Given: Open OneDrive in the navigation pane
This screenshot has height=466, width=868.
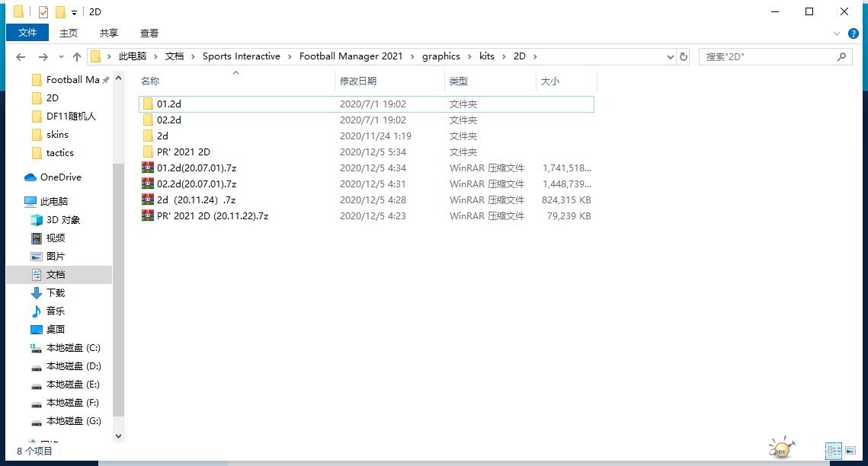Looking at the screenshot, I should 60,177.
